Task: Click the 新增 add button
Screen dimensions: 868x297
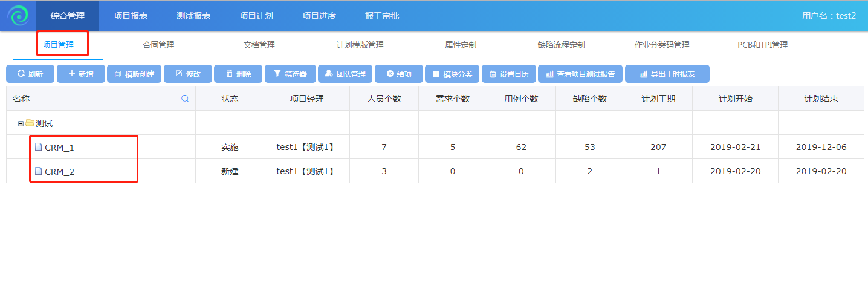Action: point(81,74)
